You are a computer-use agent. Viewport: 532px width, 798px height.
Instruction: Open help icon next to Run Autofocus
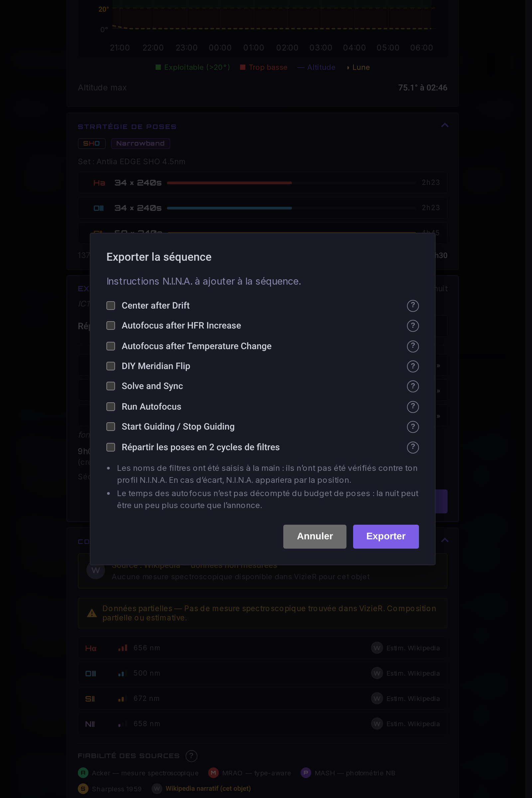pos(413,406)
